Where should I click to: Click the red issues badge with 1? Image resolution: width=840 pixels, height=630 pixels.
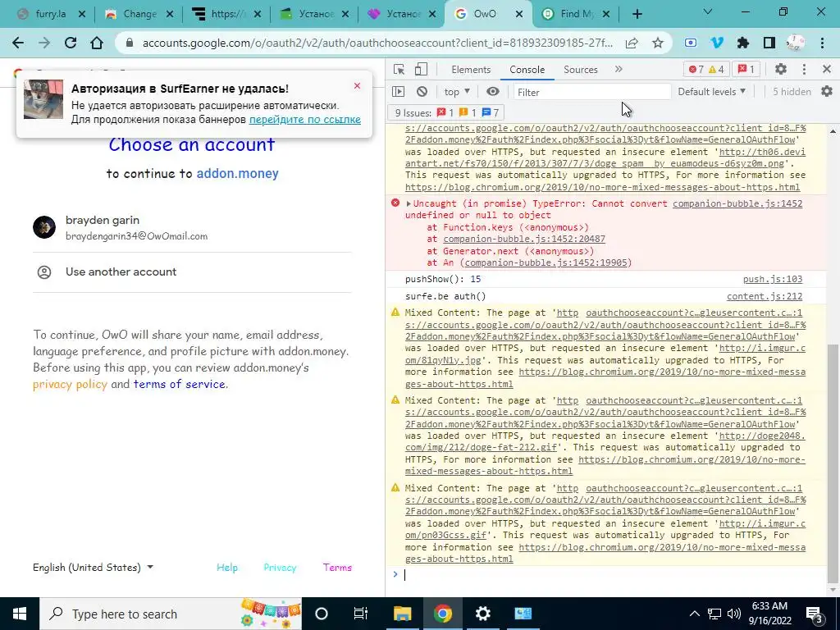pos(746,69)
